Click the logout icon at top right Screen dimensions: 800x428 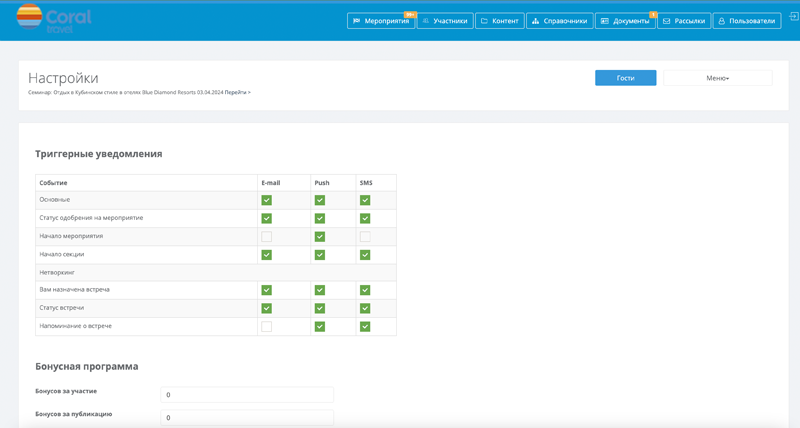coord(793,17)
